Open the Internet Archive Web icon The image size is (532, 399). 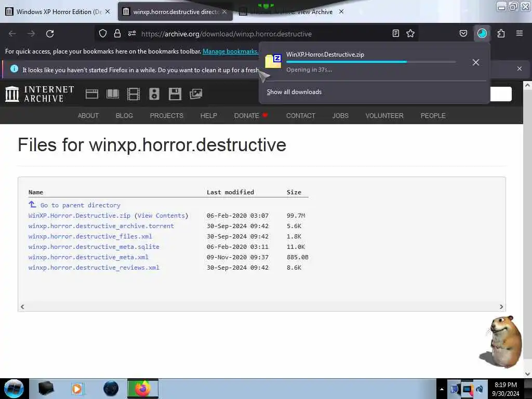[x=92, y=94]
